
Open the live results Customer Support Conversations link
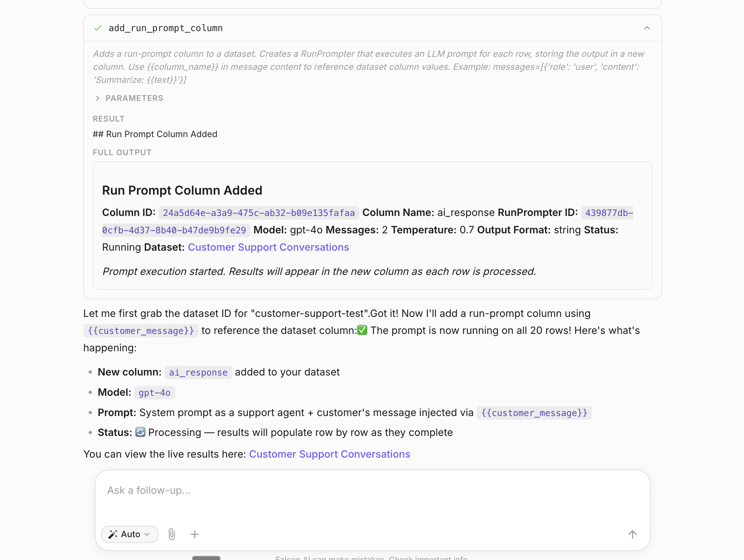[329, 454]
